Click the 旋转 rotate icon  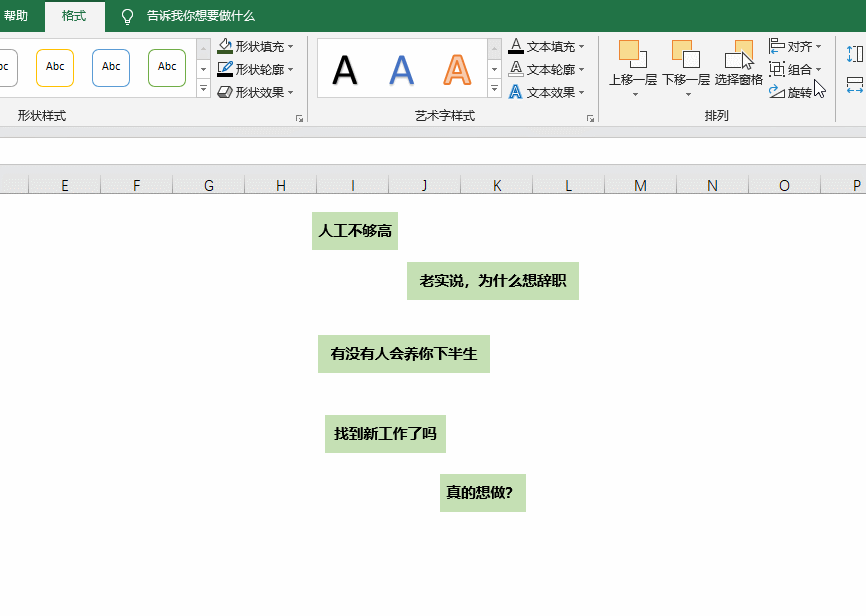(777, 92)
